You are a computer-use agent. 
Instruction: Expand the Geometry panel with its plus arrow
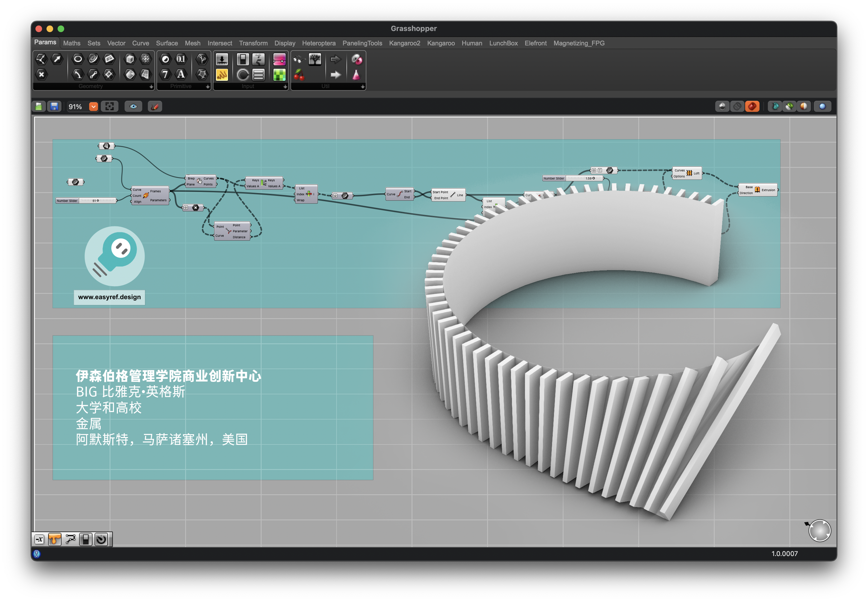(x=151, y=87)
